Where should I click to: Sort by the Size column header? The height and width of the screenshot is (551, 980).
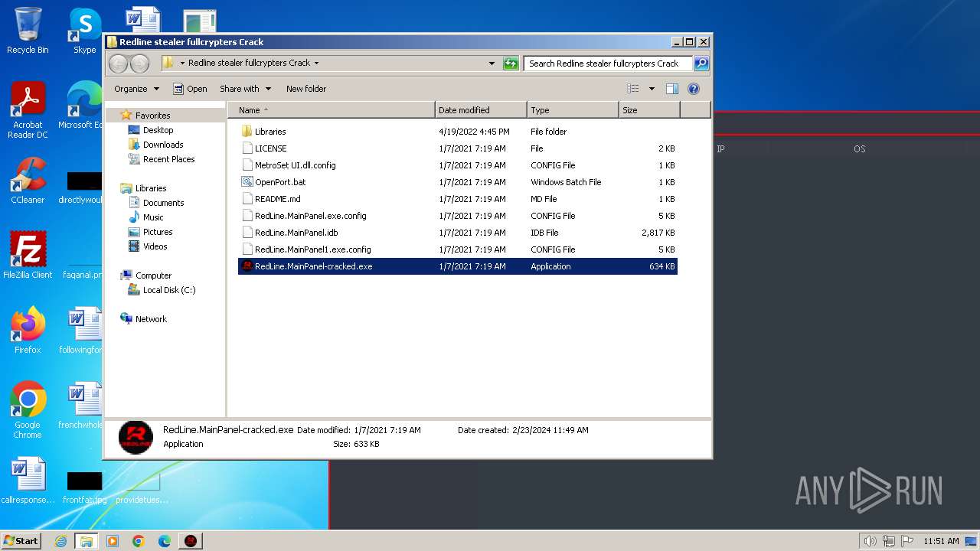pyautogui.click(x=649, y=110)
